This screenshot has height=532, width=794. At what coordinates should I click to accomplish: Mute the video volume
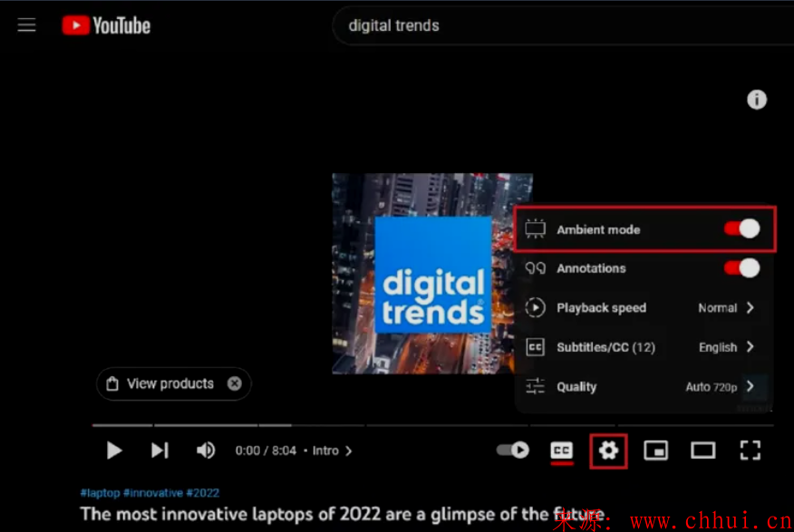pyautogui.click(x=206, y=450)
